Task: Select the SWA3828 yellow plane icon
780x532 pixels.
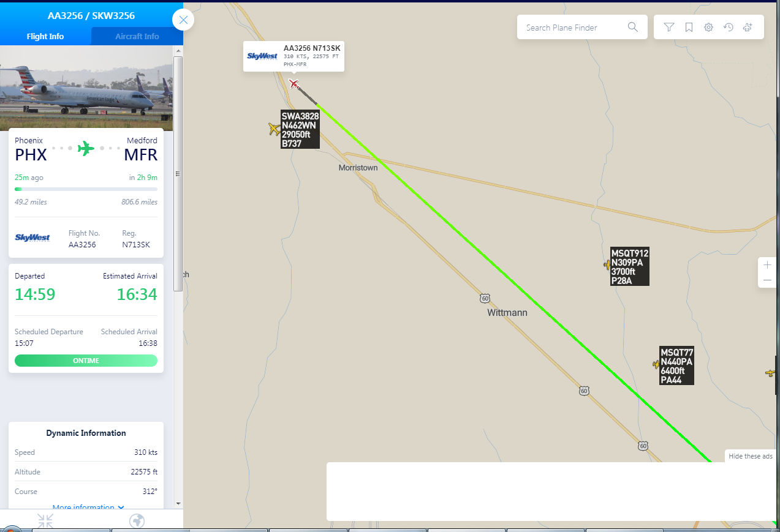Action: 275,129
